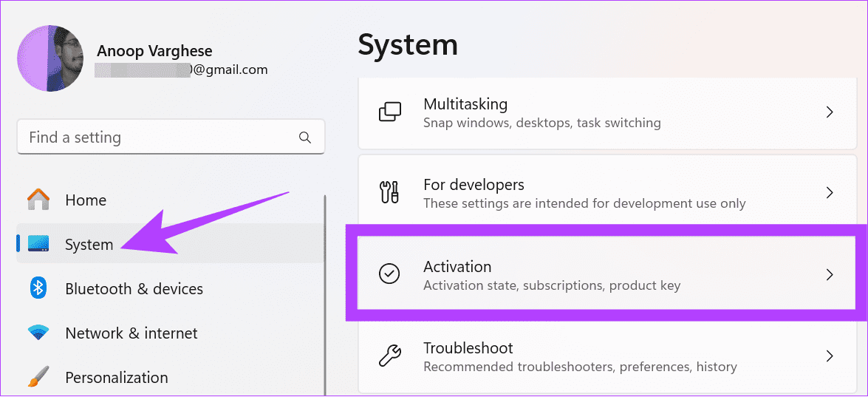Select Network & internet in sidebar
The height and width of the screenshot is (397, 868).
pyautogui.click(x=131, y=333)
